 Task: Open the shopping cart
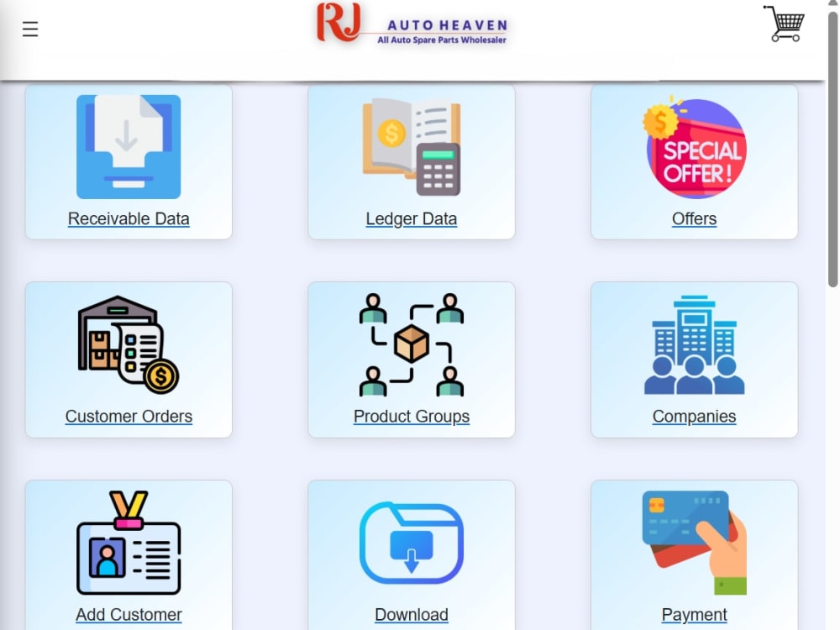pyautogui.click(x=784, y=24)
